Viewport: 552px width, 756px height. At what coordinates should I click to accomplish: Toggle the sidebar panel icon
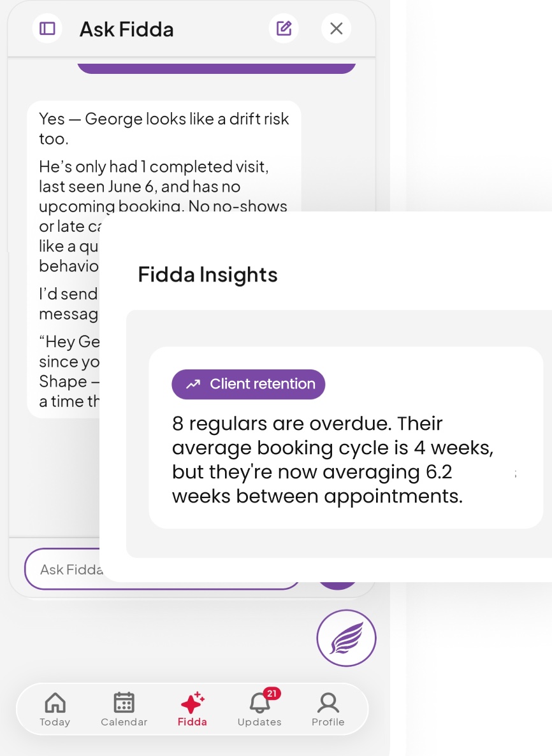click(x=47, y=29)
